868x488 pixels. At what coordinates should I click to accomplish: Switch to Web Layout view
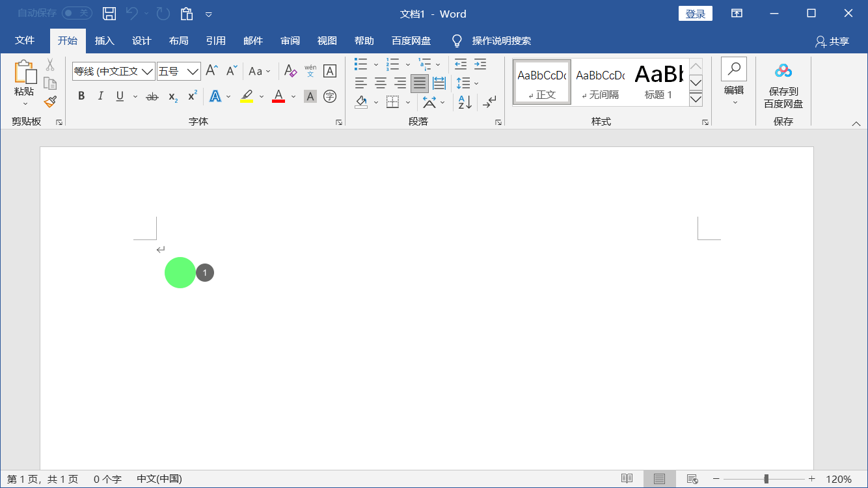tap(692, 479)
